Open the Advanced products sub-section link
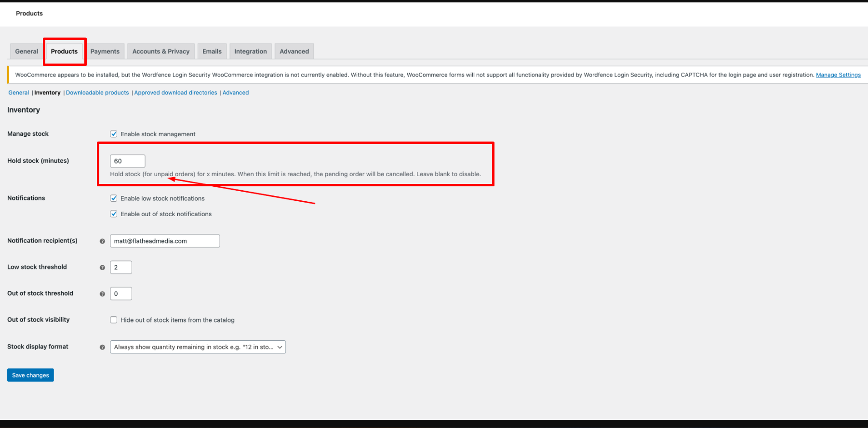Image resolution: width=868 pixels, height=428 pixels. pos(236,93)
